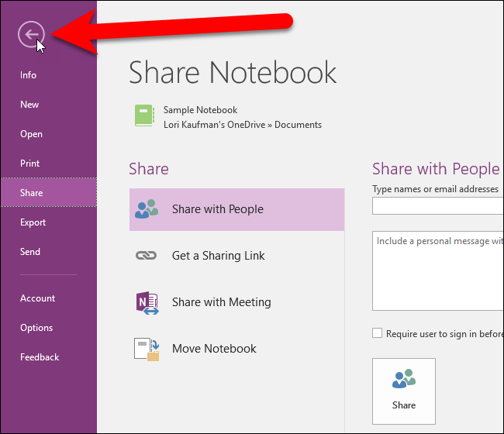Image resolution: width=504 pixels, height=434 pixels.
Task: Go to the Open menu item
Action: pyautogui.click(x=31, y=134)
